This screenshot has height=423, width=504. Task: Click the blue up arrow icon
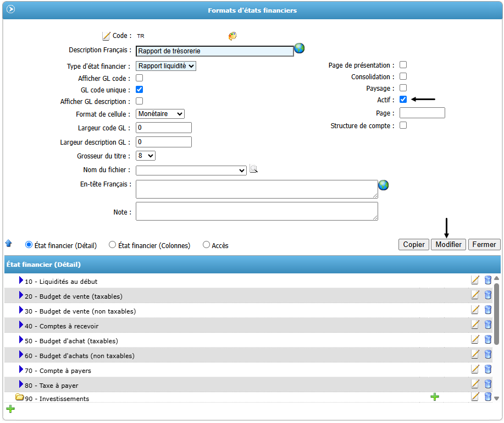pos(9,244)
